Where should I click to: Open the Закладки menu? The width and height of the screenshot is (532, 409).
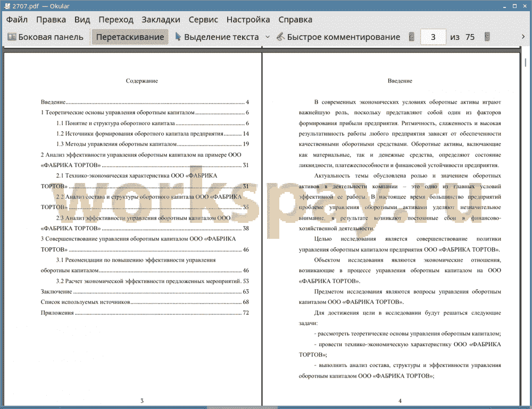click(x=161, y=20)
